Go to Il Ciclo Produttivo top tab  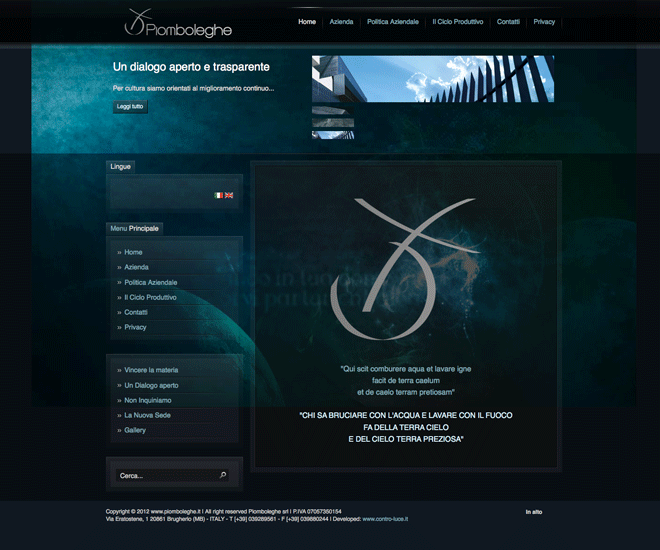(x=458, y=21)
